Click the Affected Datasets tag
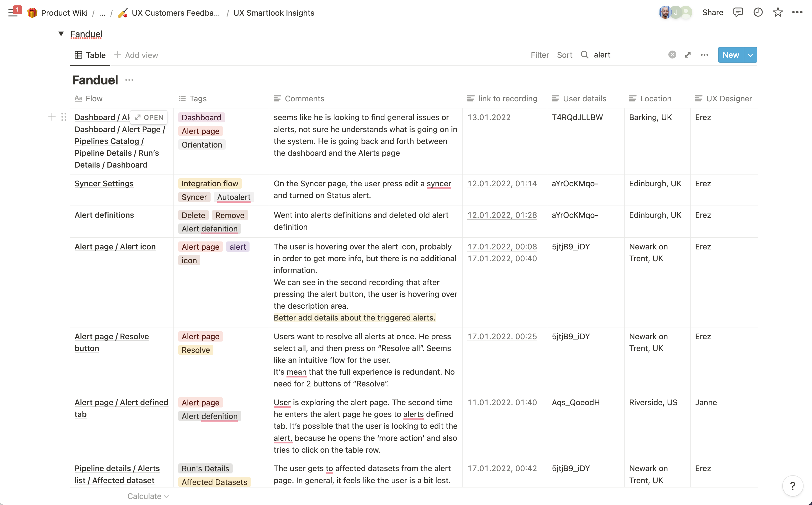 [x=214, y=482]
